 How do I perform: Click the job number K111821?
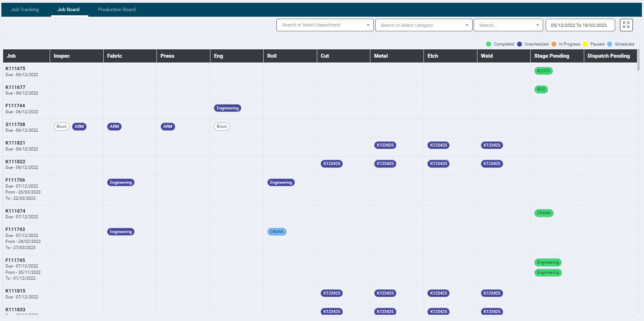[15, 143]
